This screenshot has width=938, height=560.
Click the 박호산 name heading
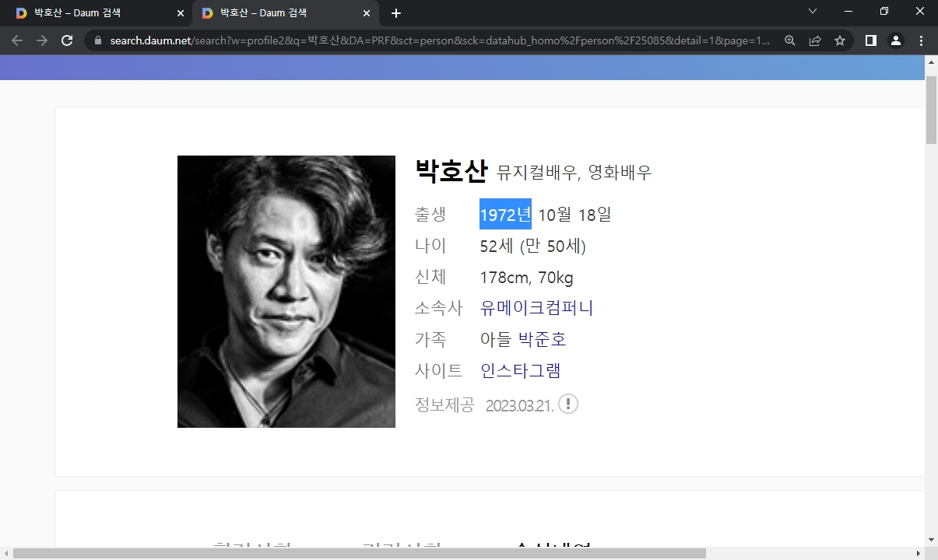(451, 170)
